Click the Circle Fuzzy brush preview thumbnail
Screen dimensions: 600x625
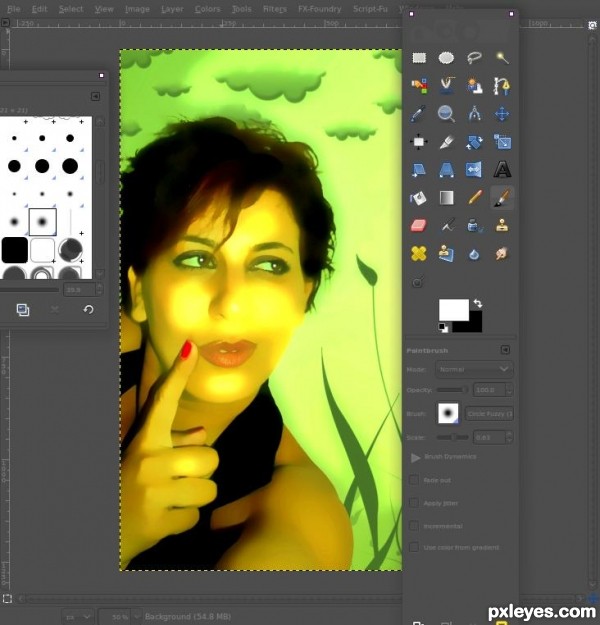448,413
